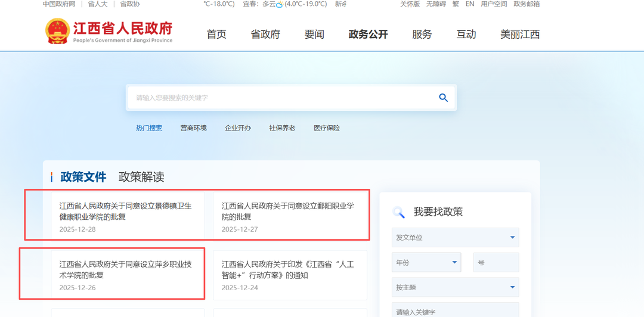This screenshot has height=317, width=644.
Task: Click the 中国政府网 link
Action: pyautogui.click(x=58, y=4)
